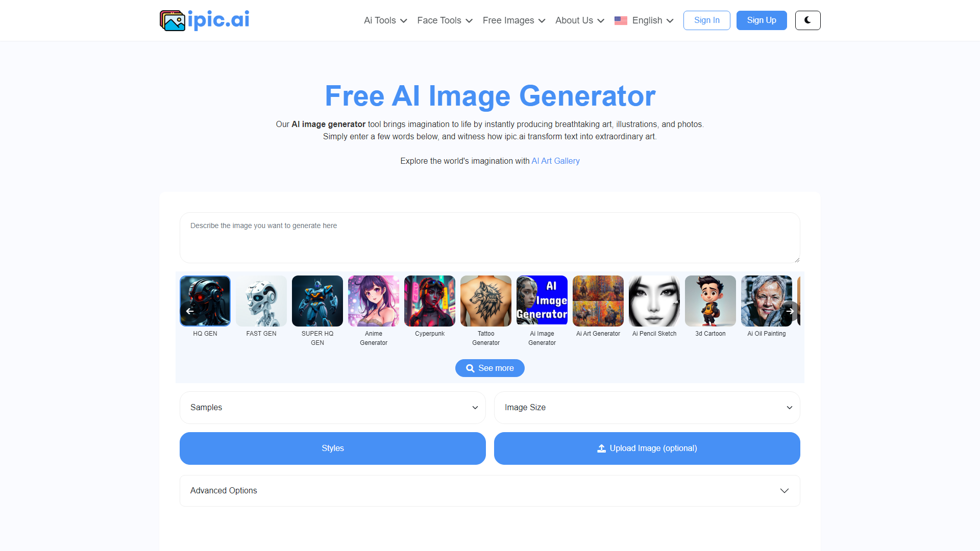Select the AI Art Generator style icon
The width and height of the screenshot is (980, 551).
tap(598, 300)
